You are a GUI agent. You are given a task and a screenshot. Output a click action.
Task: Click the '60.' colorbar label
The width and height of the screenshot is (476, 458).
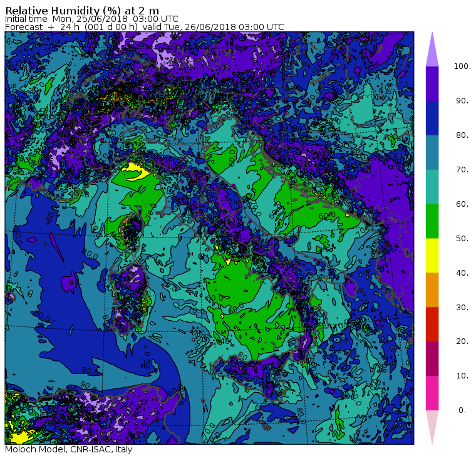click(462, 204)
